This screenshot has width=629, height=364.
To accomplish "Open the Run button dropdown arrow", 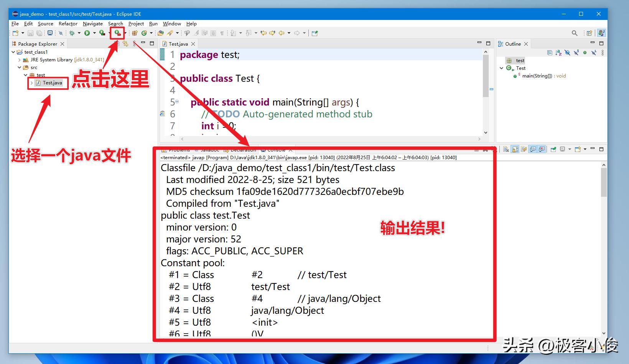I will tap(94, 33).
